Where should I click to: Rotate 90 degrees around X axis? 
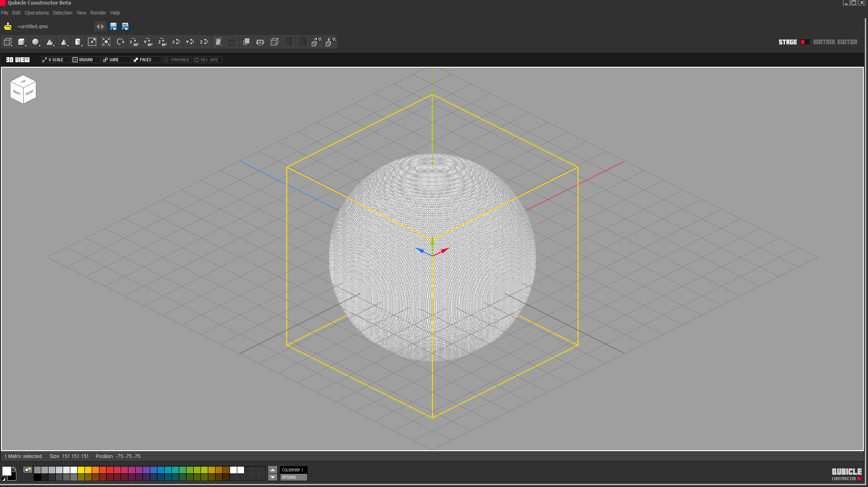point(134,42)
